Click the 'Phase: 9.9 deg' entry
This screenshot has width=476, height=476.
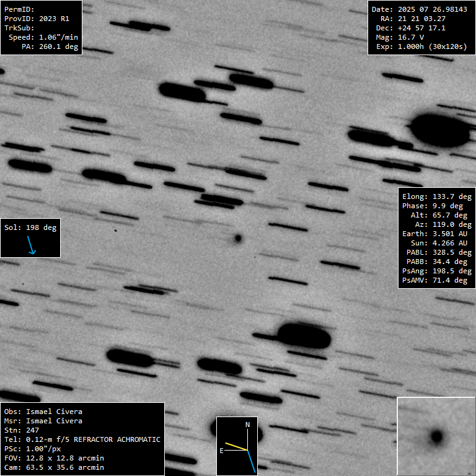[x=432, y=206]
